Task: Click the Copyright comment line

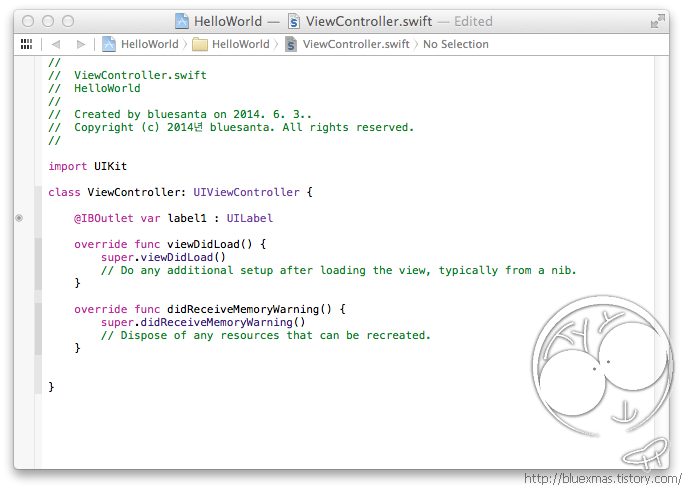Action: click(x=231, y=127)
